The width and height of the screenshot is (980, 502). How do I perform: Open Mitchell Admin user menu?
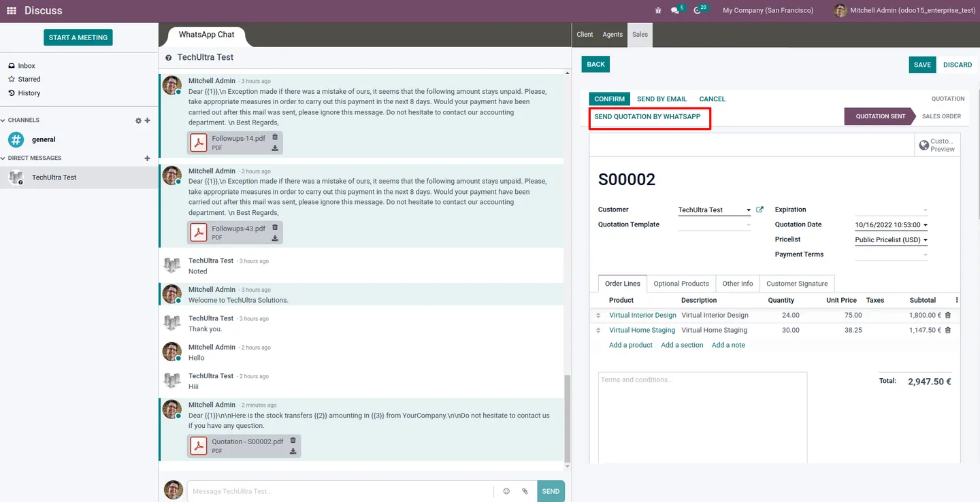(x=904, y=11)
